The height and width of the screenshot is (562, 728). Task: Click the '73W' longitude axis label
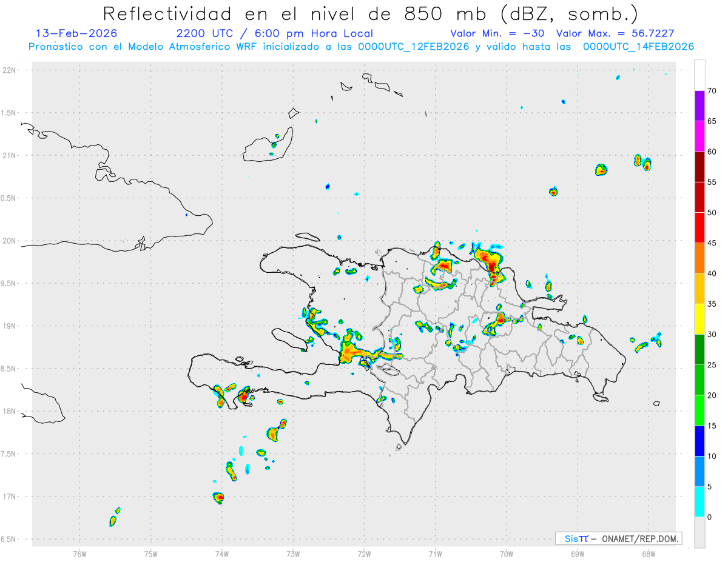(293, 554)
